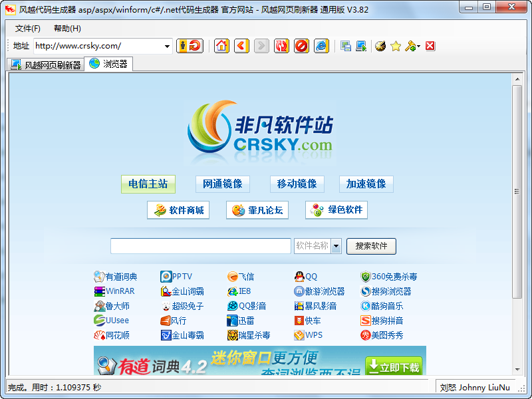Click the 傲游浏览器 icon
The width and height of the screenshot is (532, 399).
click(x=299, y=291)
